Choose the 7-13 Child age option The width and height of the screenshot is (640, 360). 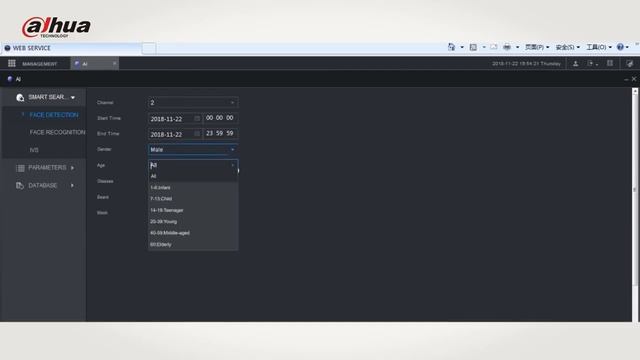click(193, 199)
